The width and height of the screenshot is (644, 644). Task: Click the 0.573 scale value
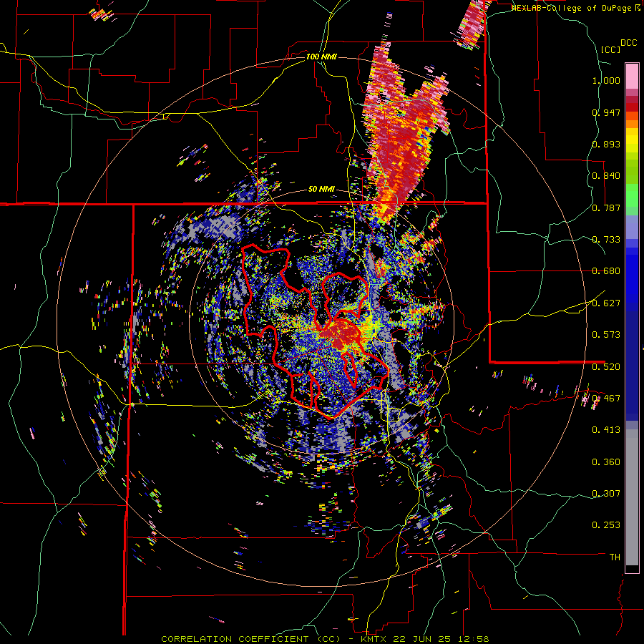pyautogui.click(x=606, y=335)
